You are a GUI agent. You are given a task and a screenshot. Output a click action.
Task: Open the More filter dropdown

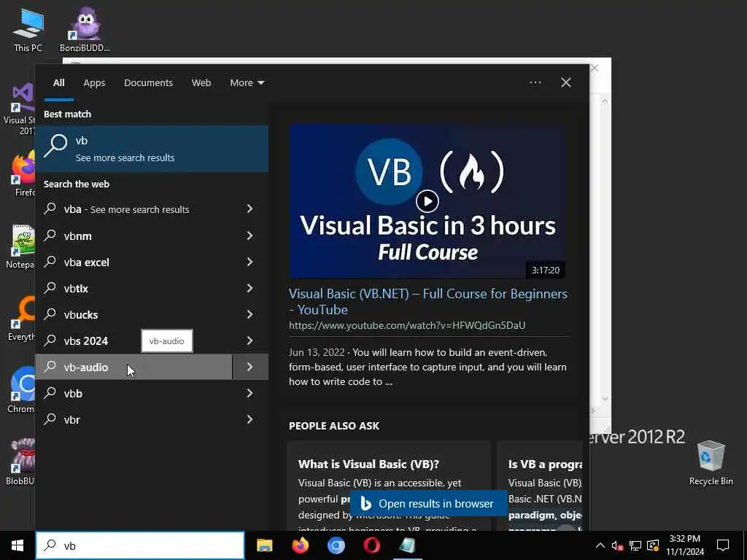tap(247, 83)
